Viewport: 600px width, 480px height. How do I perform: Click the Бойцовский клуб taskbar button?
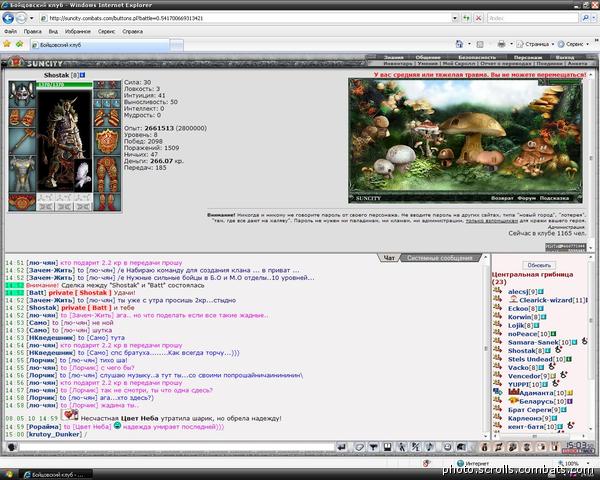click(56, 475)
